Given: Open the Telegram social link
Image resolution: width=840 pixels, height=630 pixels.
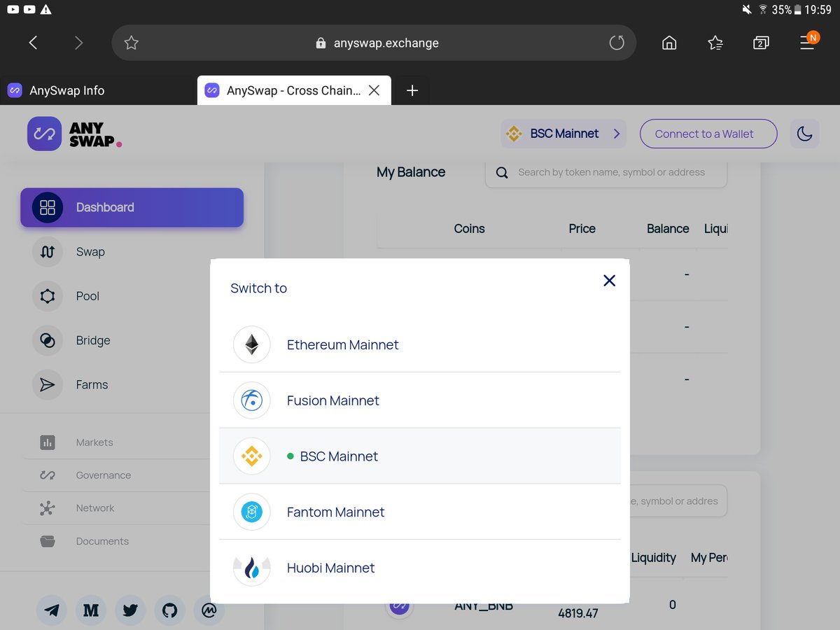Looking at the screenshot, I should point(52,610).
